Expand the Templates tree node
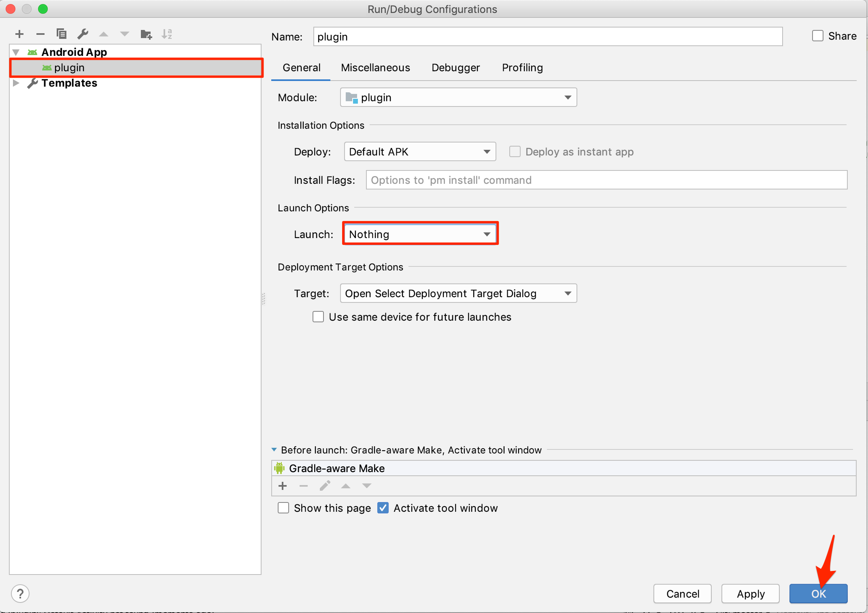This screenshot has width=868, height=613. 16,83
